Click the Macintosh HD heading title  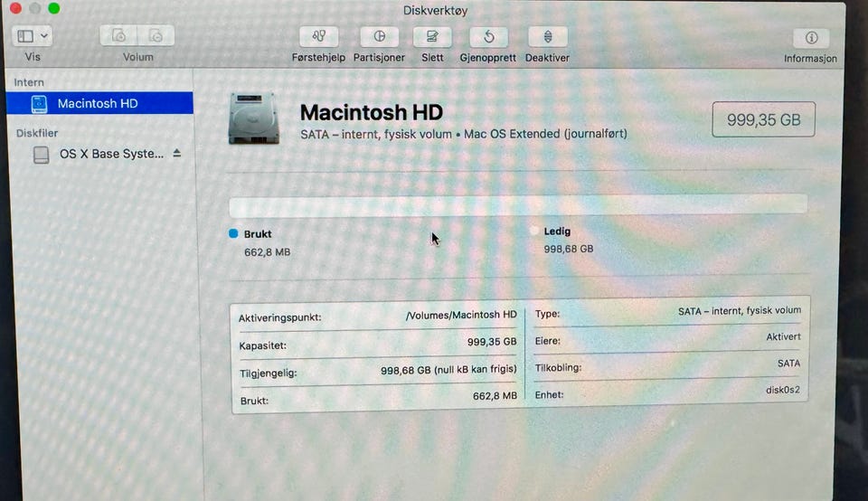click(x=371, y=112)
